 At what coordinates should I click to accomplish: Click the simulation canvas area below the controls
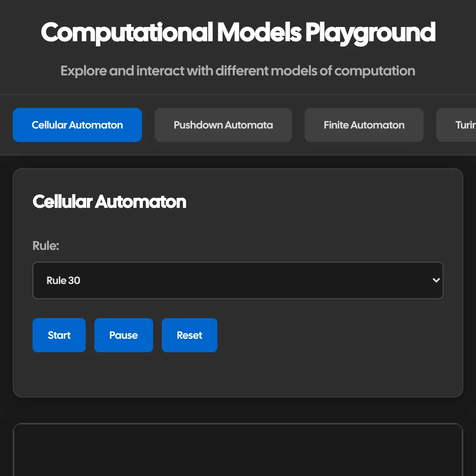click(x=238, y=450)
